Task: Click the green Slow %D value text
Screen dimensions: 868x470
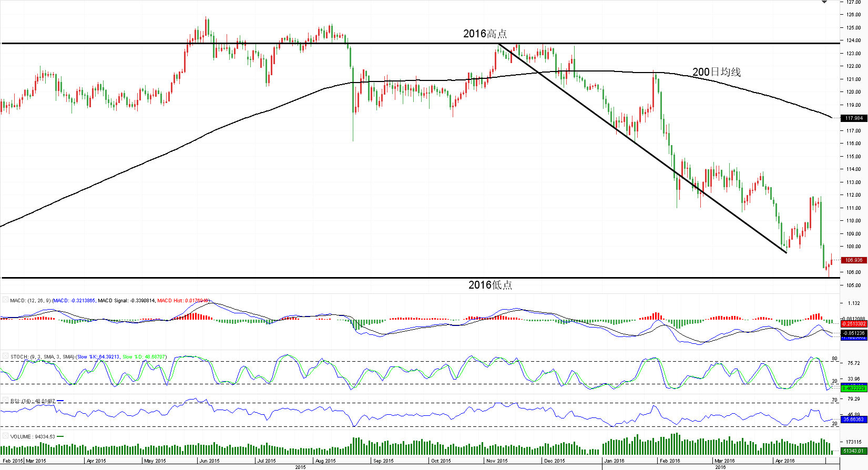Action: (x=144, y=357)
